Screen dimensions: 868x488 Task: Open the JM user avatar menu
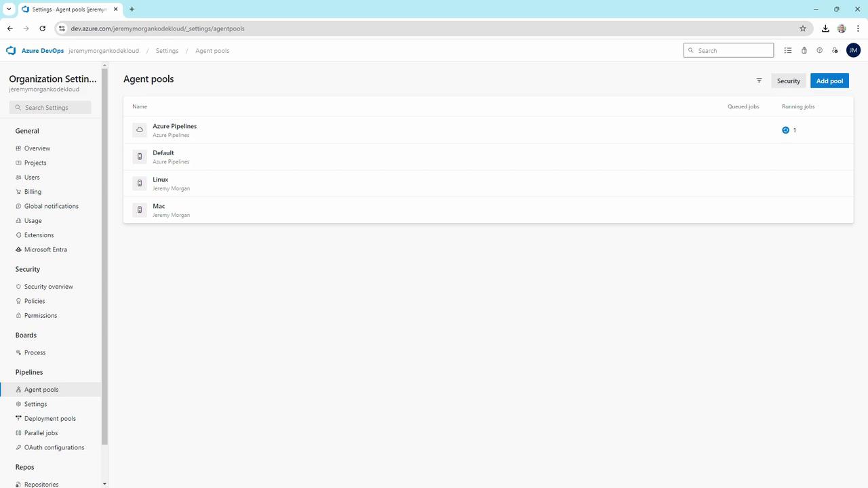(x=853, y=51)
